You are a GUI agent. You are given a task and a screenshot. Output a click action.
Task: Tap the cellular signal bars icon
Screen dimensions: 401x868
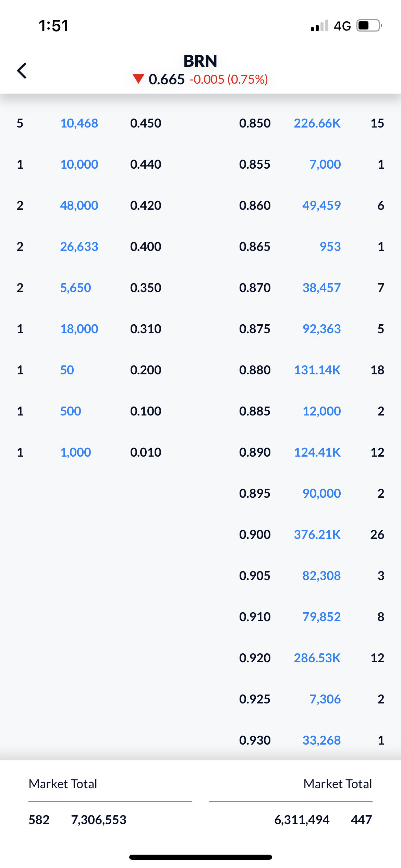click(319, 26)
